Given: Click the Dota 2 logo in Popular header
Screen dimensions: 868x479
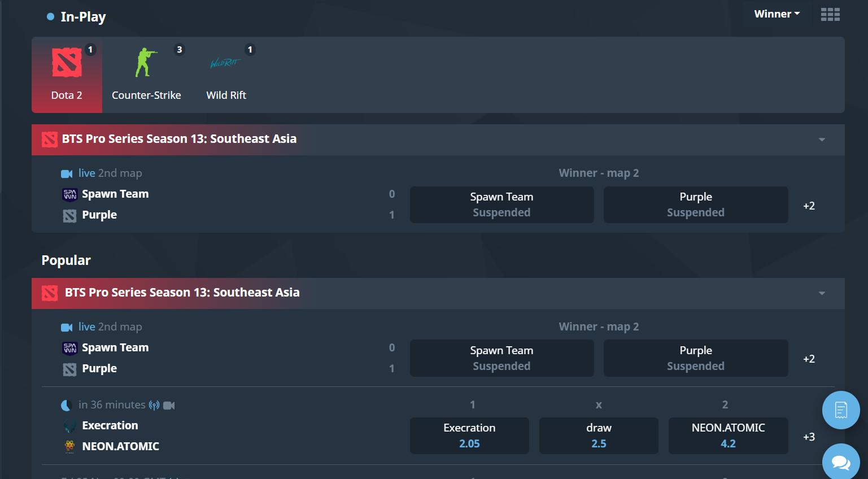Looking at the screenshot, I should 50,293.
